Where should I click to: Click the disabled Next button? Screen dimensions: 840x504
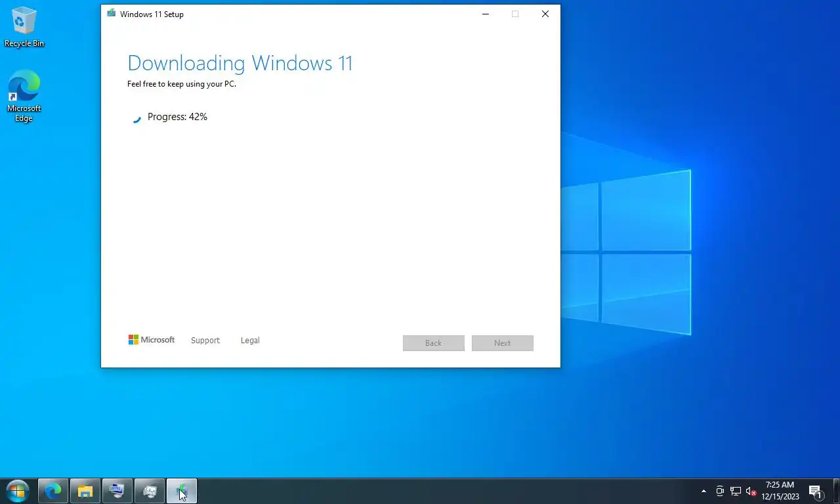tap(502, 343)
